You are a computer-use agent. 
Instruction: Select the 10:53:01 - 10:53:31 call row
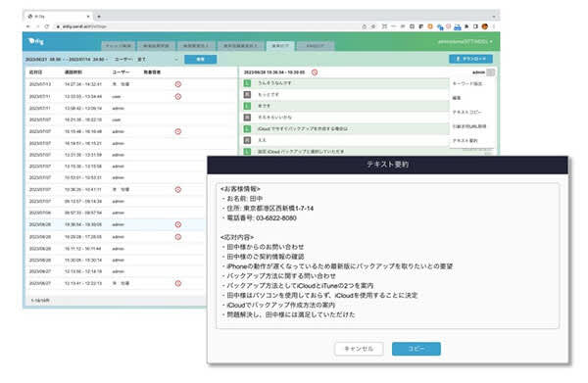pos(117,178)
